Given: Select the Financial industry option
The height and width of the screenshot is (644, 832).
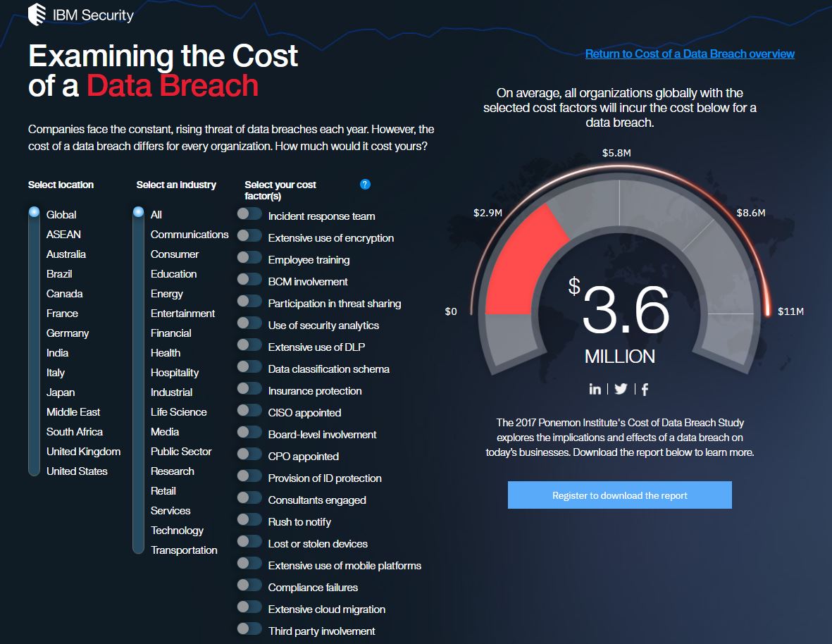Looking at the screenshot, I should point(170,333).
